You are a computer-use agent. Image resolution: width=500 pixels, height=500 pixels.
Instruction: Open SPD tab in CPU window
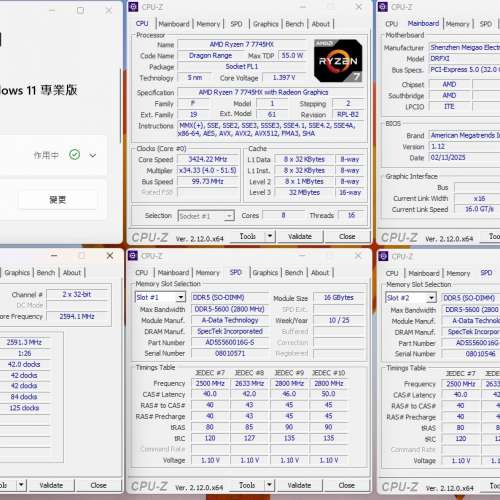(236, 24)
